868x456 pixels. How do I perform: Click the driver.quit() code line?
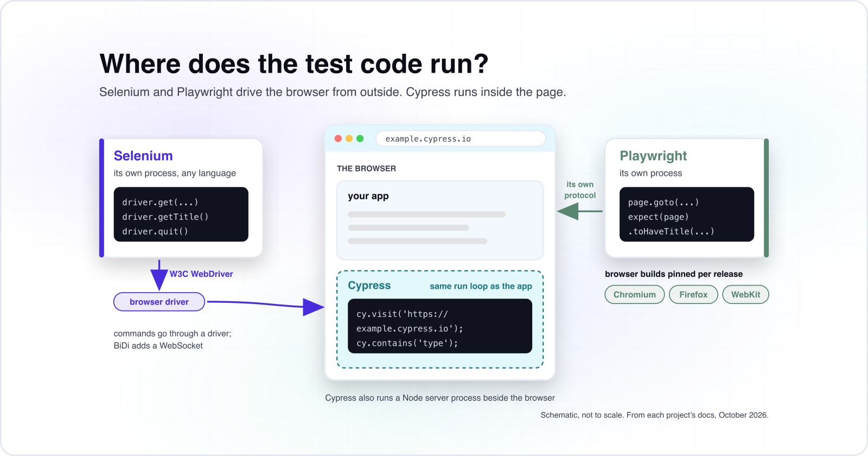[155, 231]
